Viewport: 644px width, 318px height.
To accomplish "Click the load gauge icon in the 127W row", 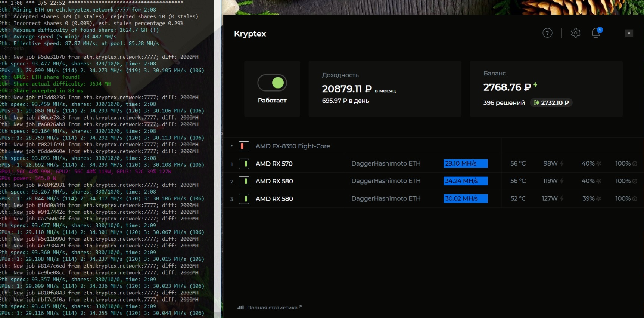I will point(635,199).
